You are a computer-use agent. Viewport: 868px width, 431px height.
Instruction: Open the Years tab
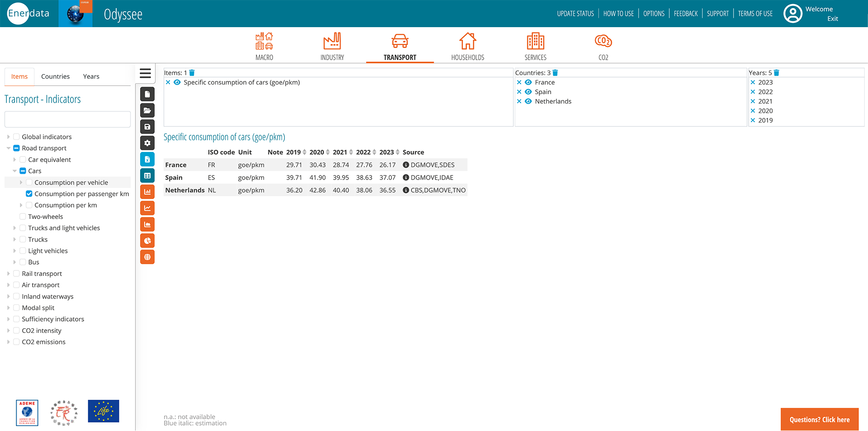click(x=91, y=76)
